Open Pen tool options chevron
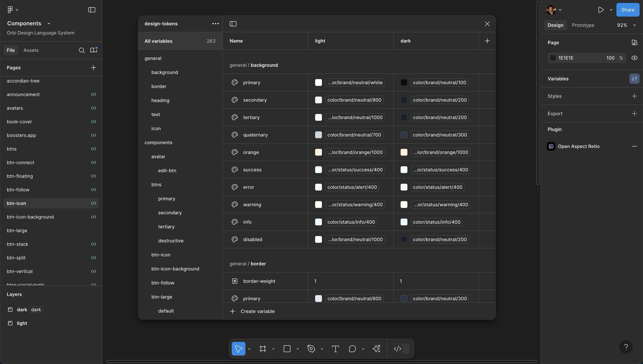This screenshot has width=643, height=364. tap(322, 349)
